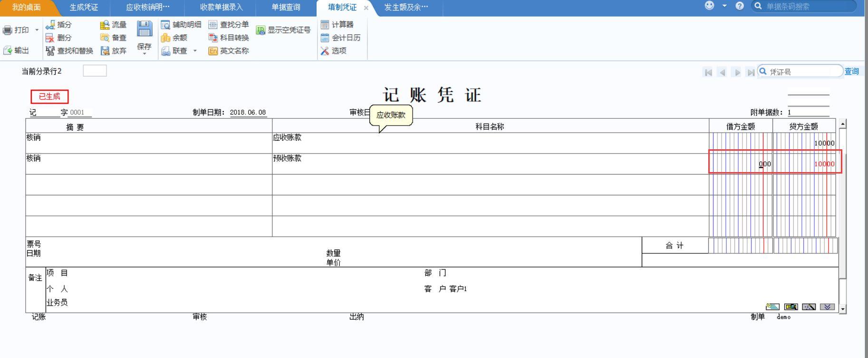Click the 单据条码搜索 search box
The image size is (868, 358).
tap(803, 6)
